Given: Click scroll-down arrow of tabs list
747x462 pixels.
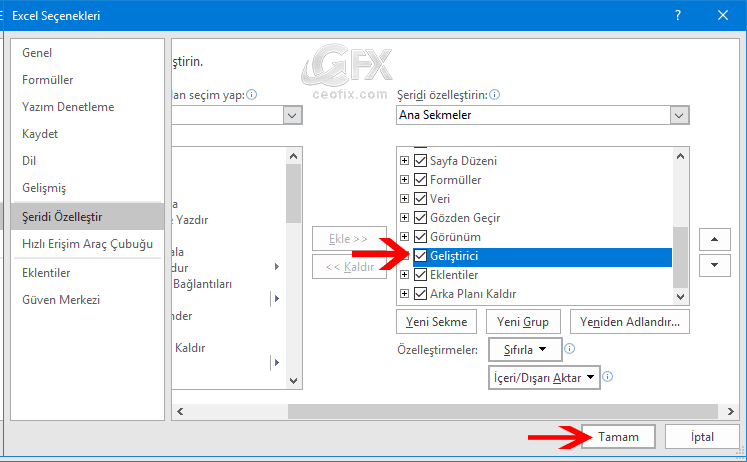Looking at the screenshot, I should pos(680,296).
